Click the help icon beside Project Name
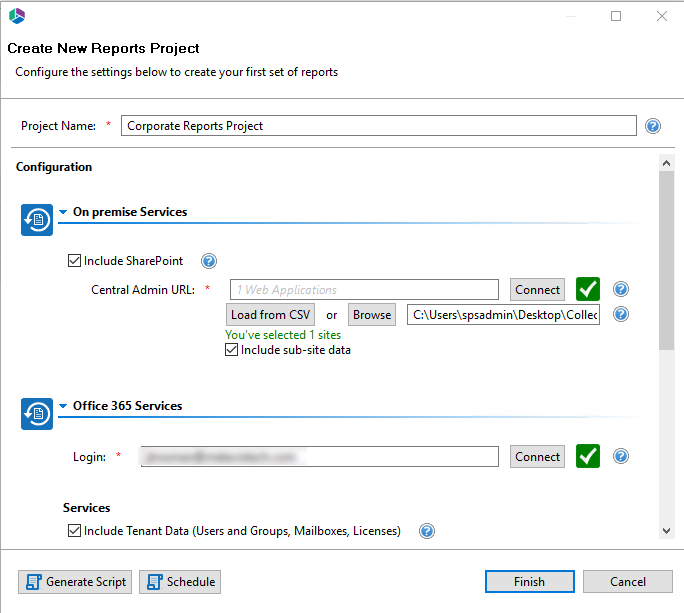Viewport: 684px width, 613px height. click(653, 126)
